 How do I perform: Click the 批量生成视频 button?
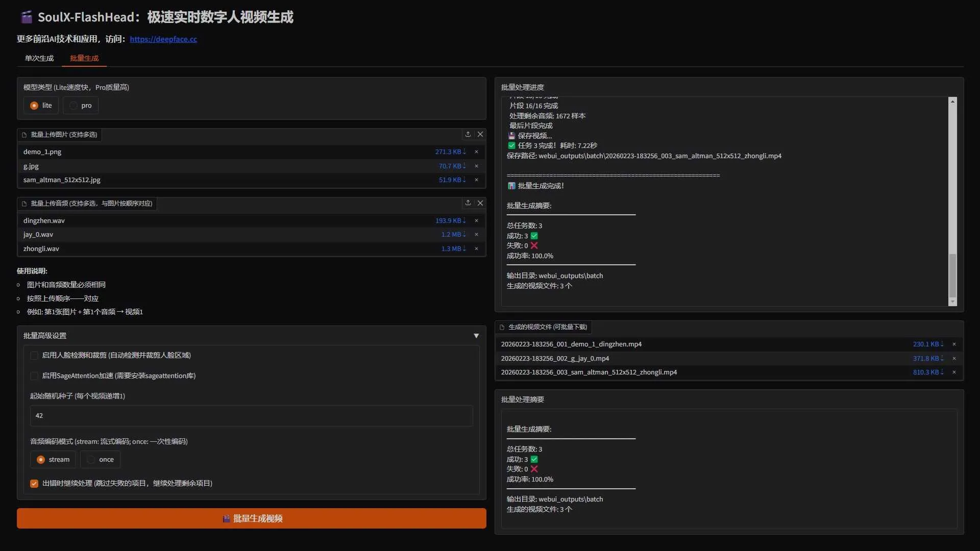coord(252,518)
